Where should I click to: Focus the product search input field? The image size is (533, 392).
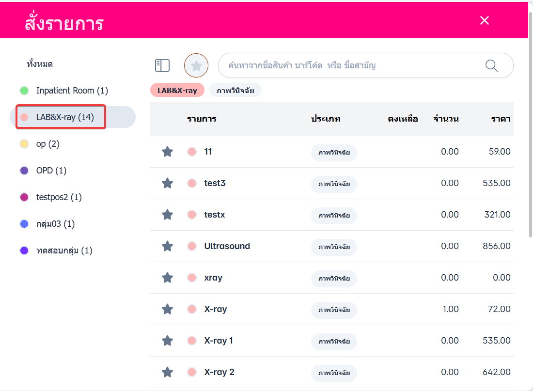click(x=349, y=65)
